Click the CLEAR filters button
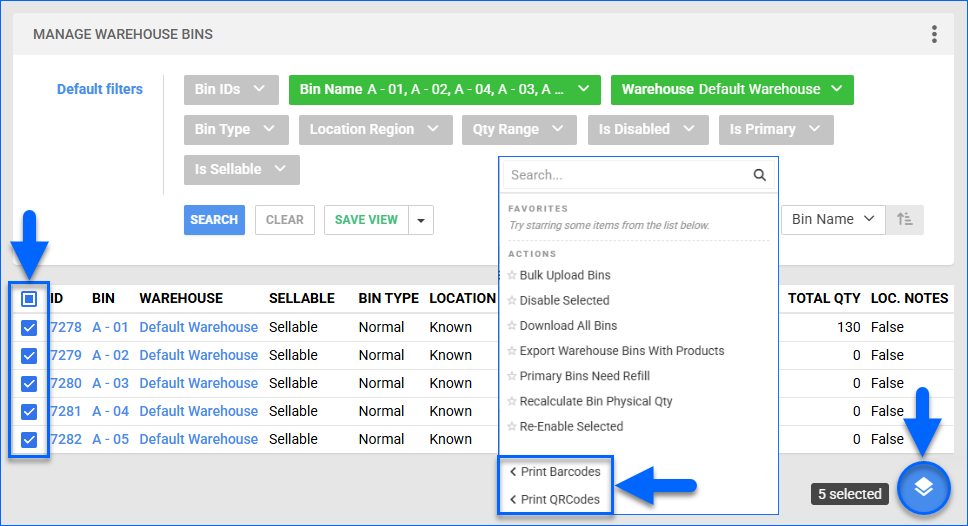Image resolution: width=968 pixels, height=526 pixels. pos(285,220)
